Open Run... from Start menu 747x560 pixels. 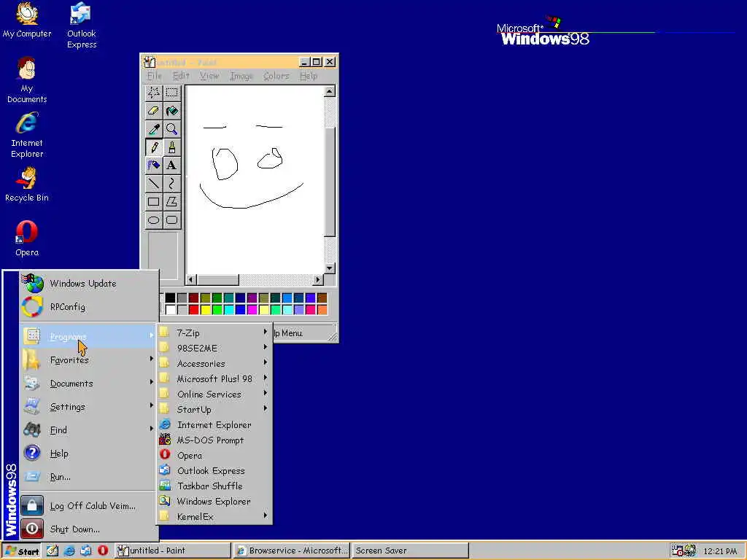(x=88, y=477)
